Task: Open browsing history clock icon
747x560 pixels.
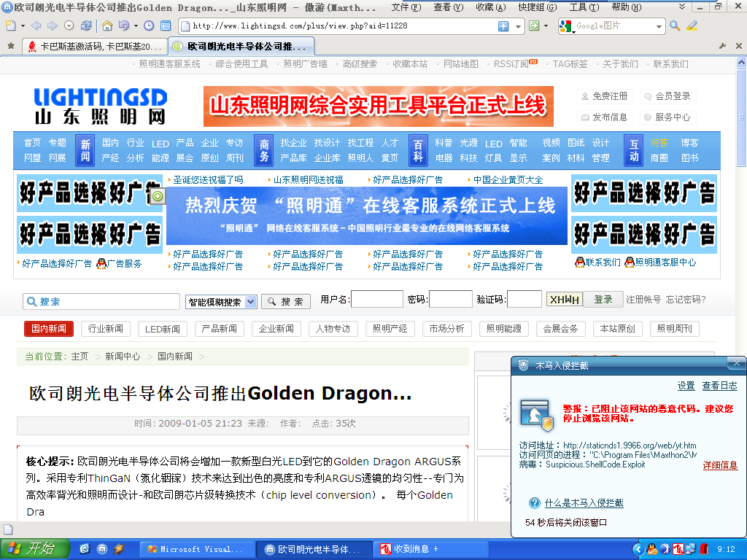Action: point(149,26)
